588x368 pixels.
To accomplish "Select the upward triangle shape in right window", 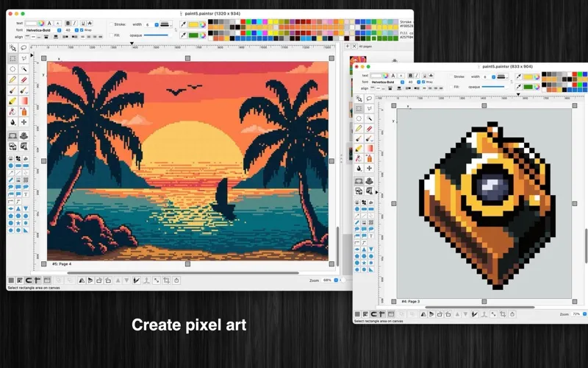I will (x=364, y=250).
